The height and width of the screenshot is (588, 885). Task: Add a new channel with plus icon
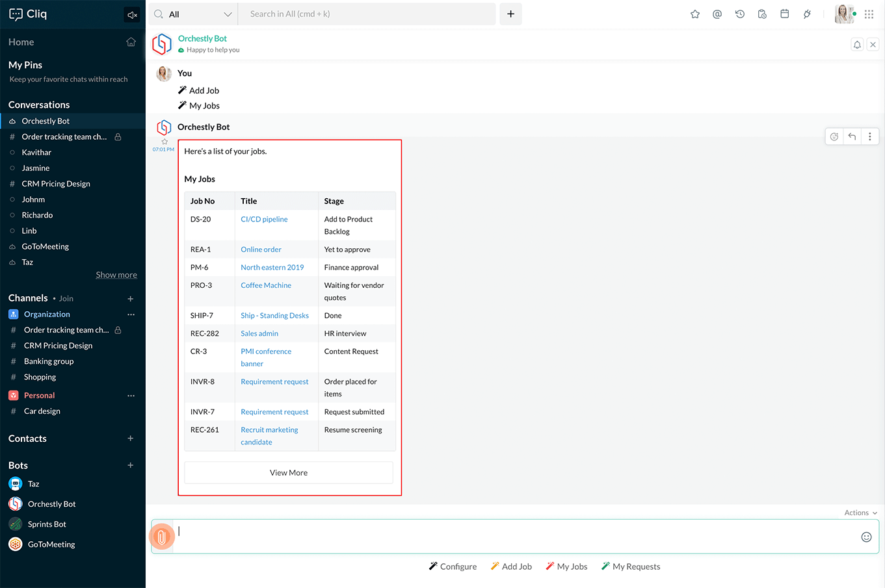pos(131,299)
